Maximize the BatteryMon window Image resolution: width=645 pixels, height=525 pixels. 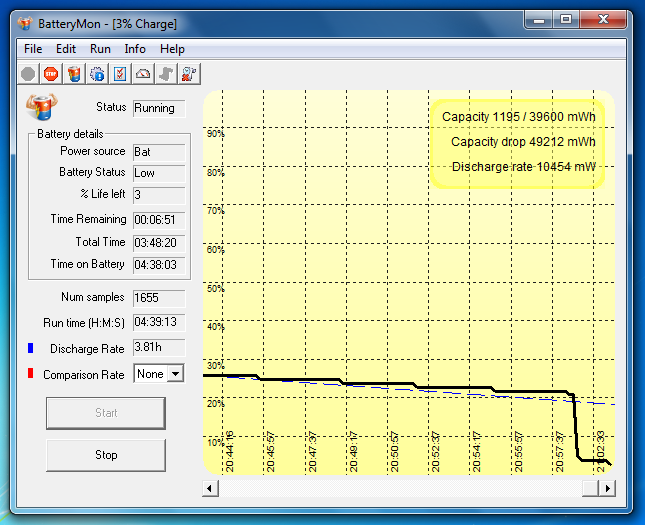[566, 20]
